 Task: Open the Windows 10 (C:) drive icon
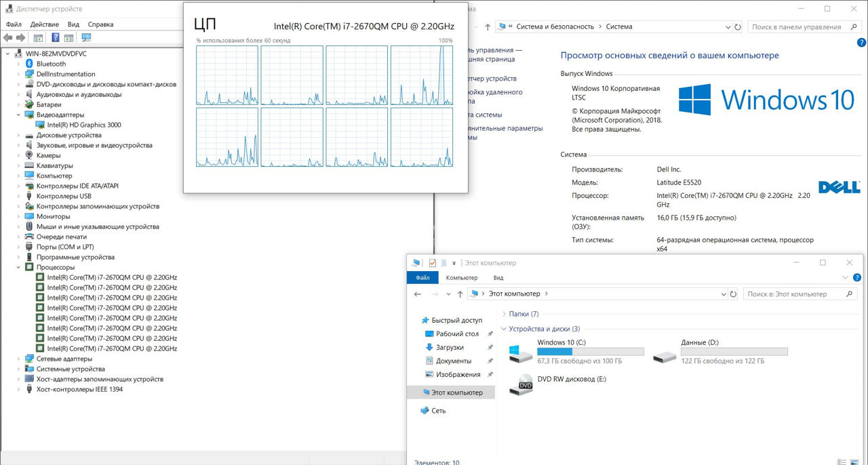click(521, 352)
